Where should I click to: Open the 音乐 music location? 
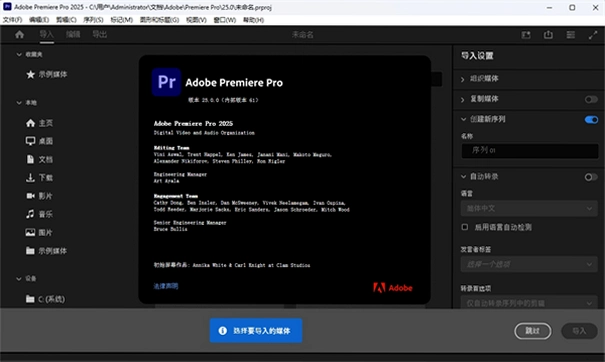point(39,214)
